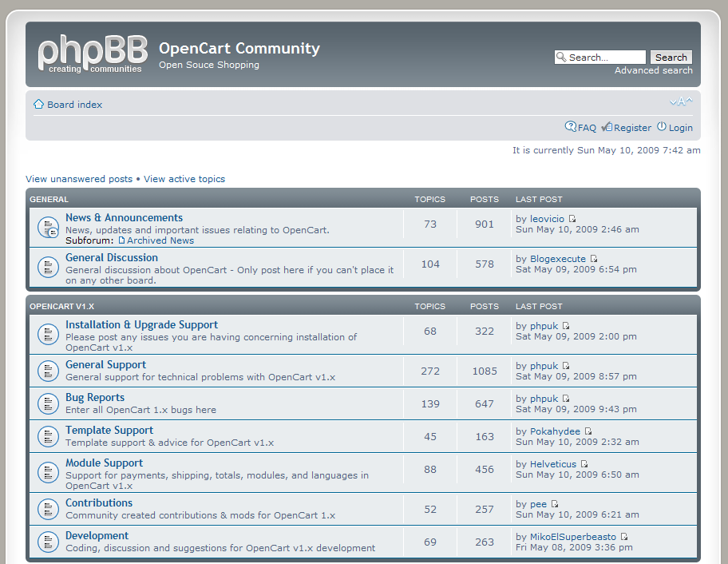Open the Login link

tap(680, 128)
